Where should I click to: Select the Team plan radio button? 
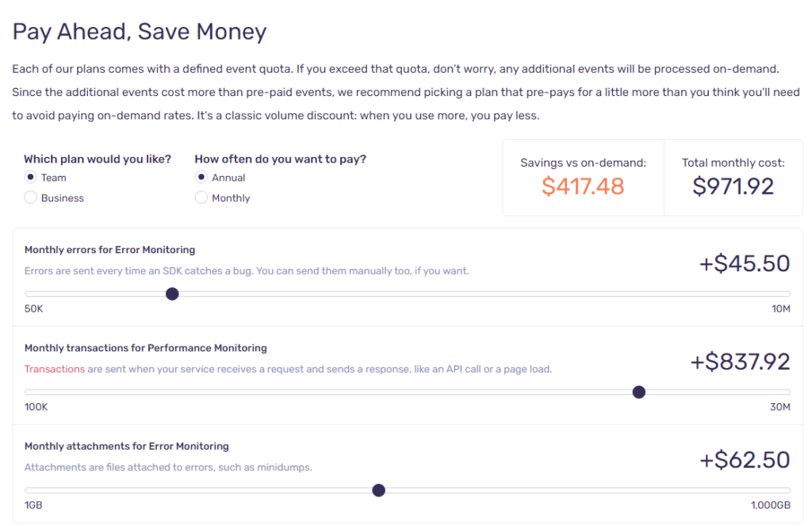29,177
